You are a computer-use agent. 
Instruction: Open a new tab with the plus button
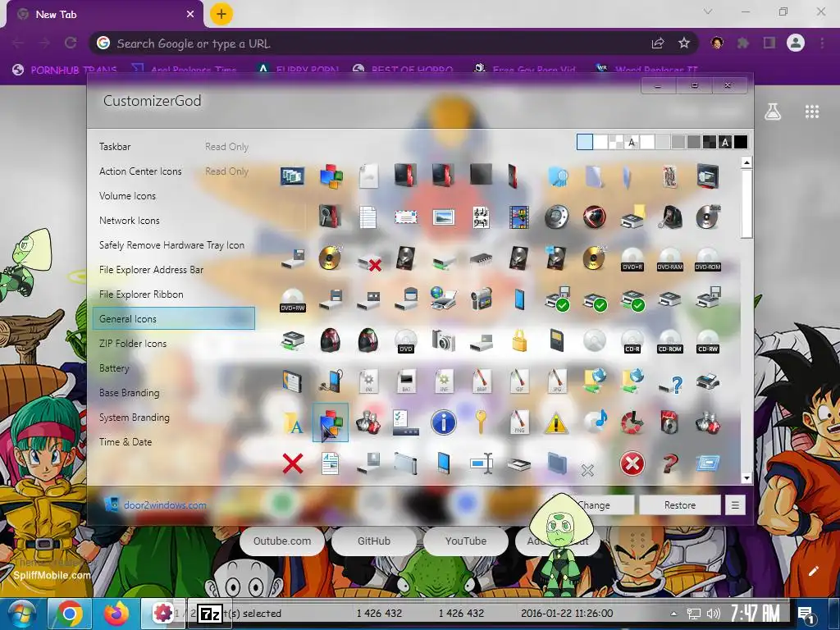[x=221, y=14]
